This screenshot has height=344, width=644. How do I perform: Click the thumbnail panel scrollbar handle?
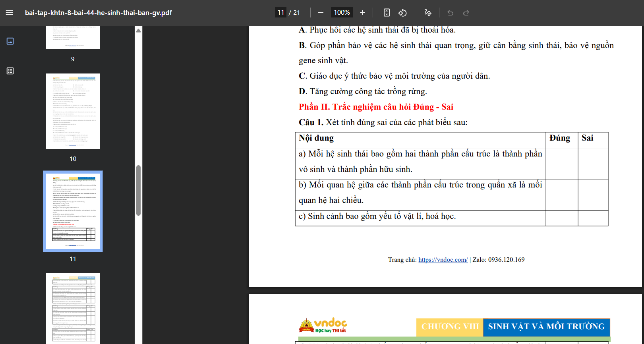point(139,190)
